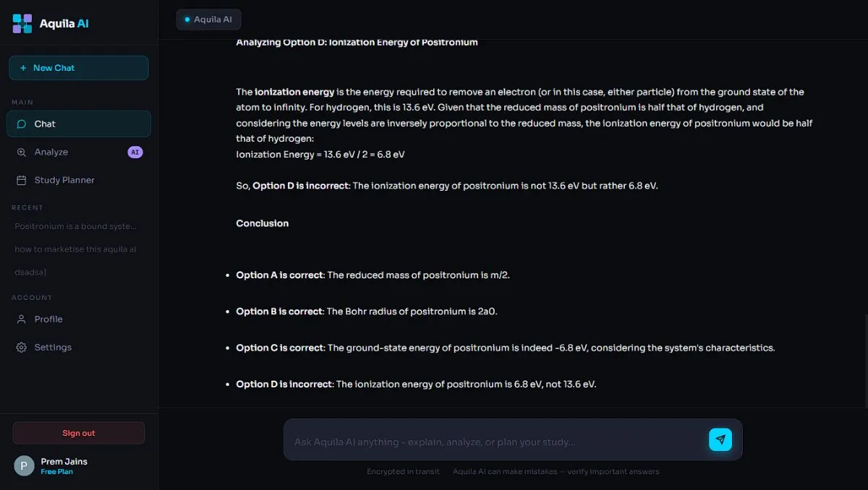
Task: Send message with paper plane icon
Action: pos(720,439)
